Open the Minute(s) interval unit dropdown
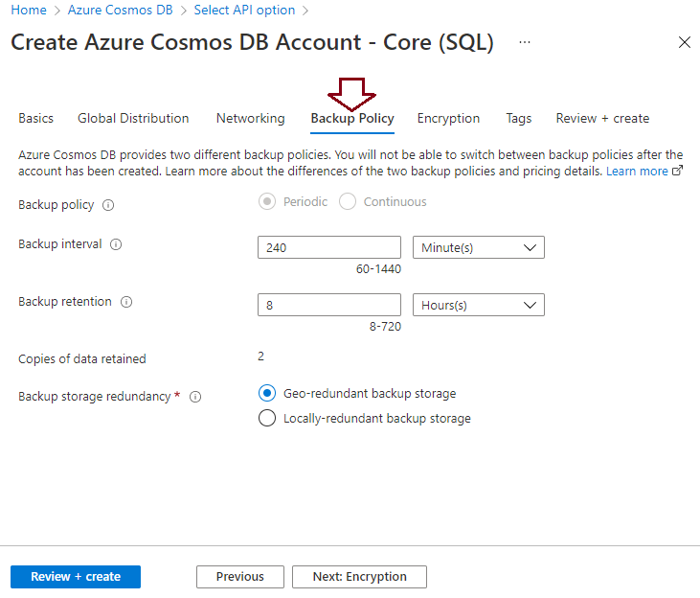This screenshot has height=598, width=700. click(x=479, y=247)
